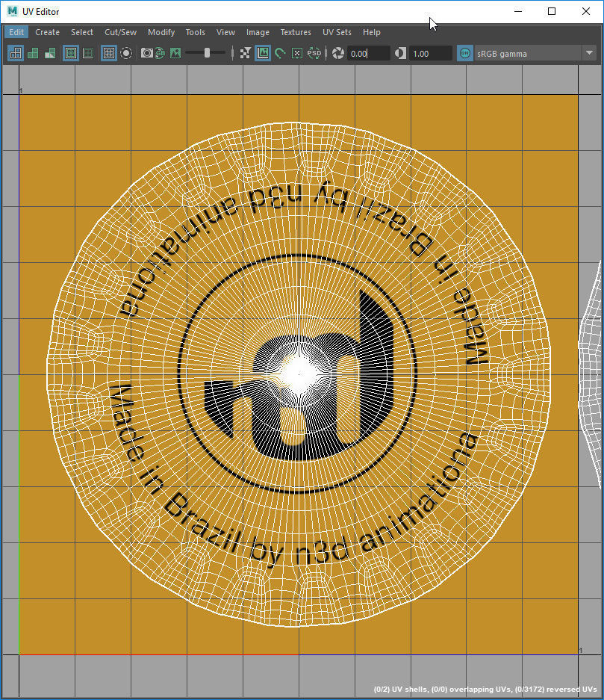This screenshot has height=700, width=604.
Task: Toggle the color management ON button
Action: (x=465, y=54)
